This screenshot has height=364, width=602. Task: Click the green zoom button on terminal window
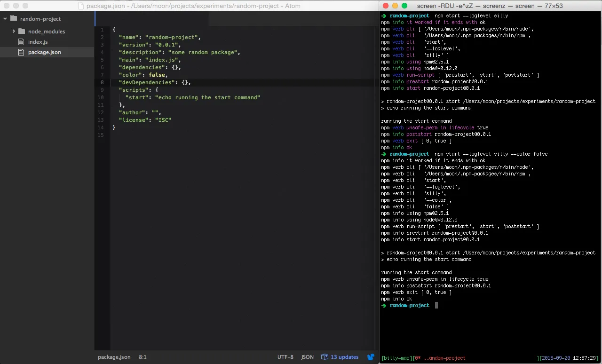point(404,6)
